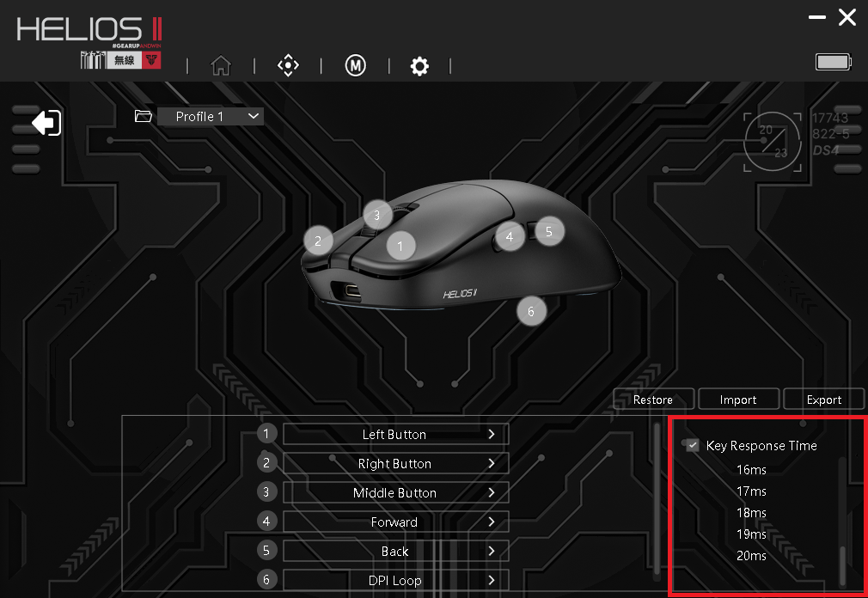Open the DPI crosshair settings icon
The width and height of the screenshot is (868, 598).
click(288, 66)
